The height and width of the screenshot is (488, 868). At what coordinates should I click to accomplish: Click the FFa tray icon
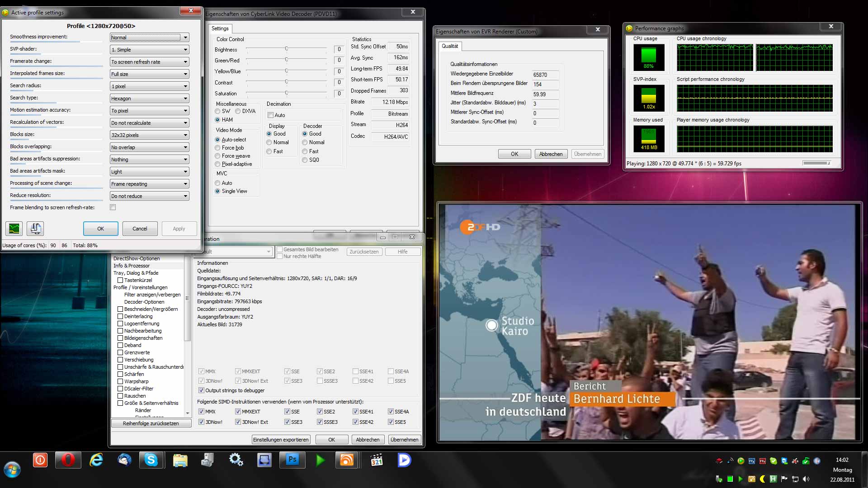click(752, 461)
